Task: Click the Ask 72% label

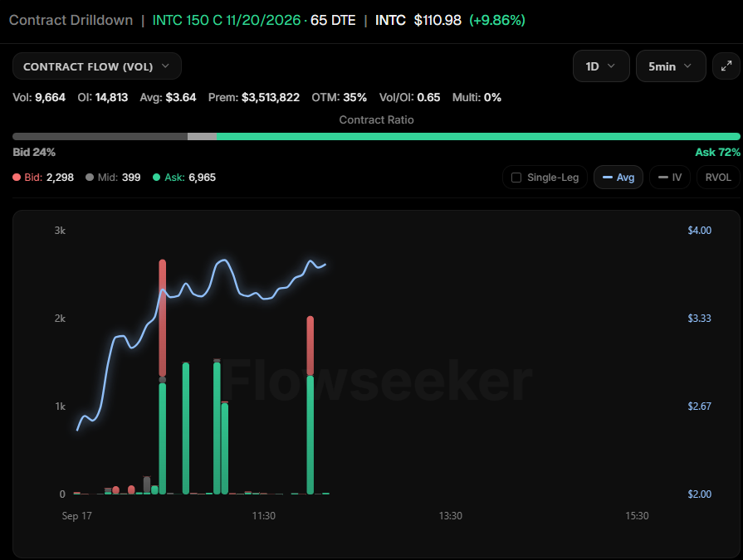Action: (x=717, y=153)
